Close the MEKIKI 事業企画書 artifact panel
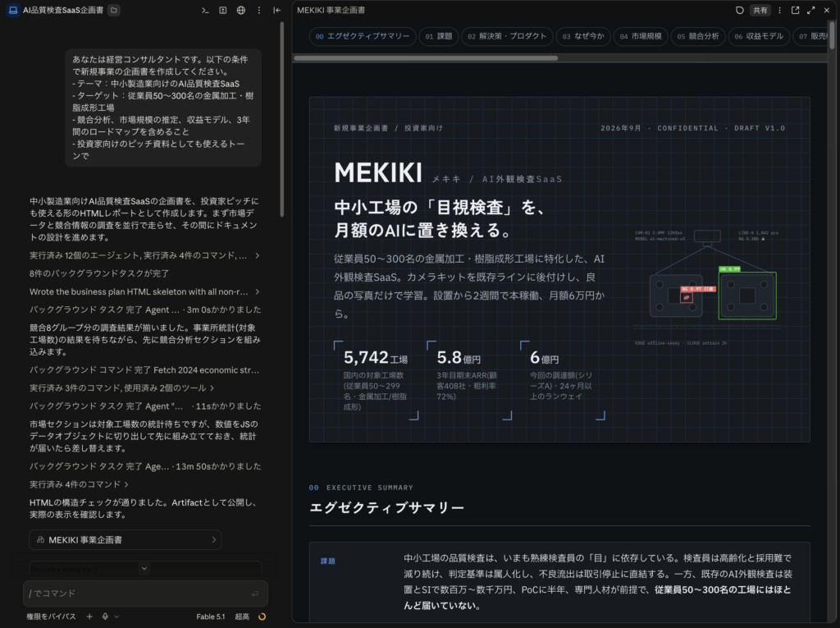This screenshot has width=840, height=628. pyautogui.click(x=827, y=10)
